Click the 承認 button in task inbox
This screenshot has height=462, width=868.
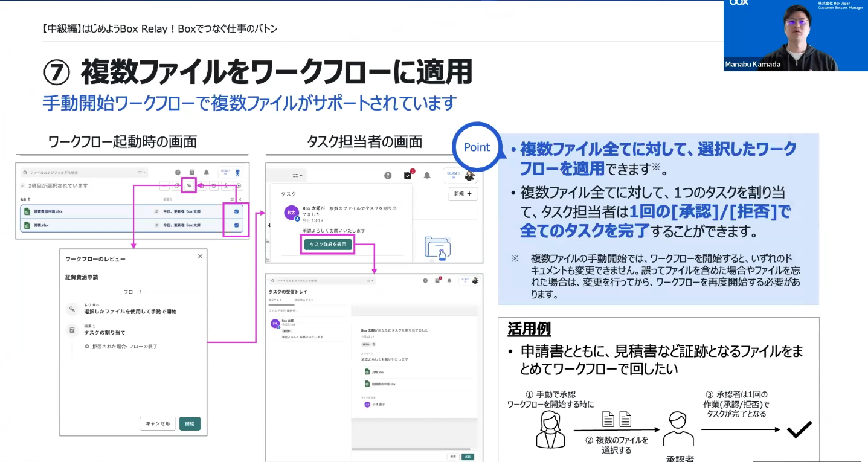click(x=468, y=457)
